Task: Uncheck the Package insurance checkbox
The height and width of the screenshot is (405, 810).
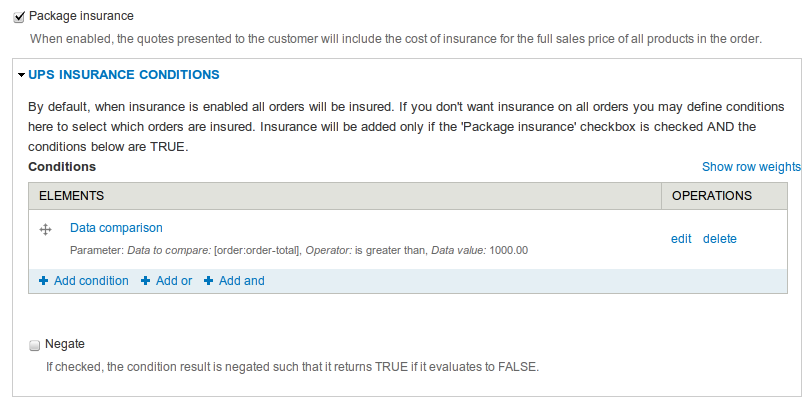Action: pos(18,17)
